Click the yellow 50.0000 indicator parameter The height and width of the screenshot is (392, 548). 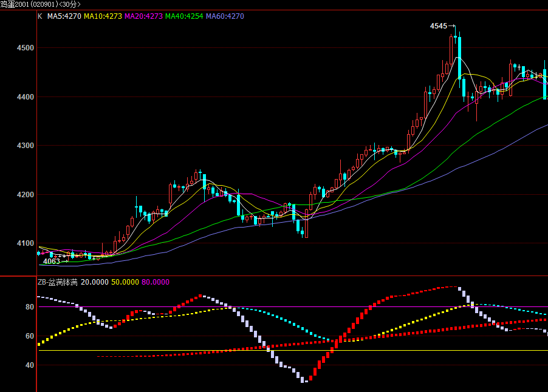(125, 282)
